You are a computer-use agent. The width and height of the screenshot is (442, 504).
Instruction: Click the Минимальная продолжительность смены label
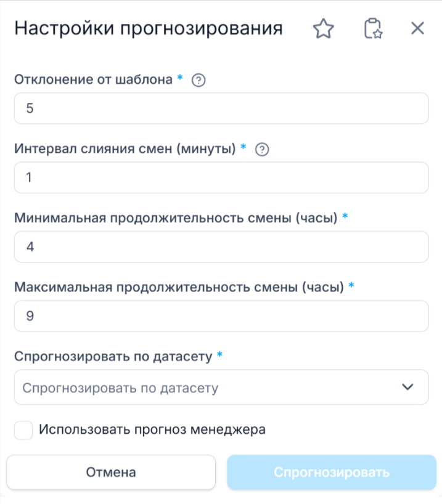pos(176,218)
